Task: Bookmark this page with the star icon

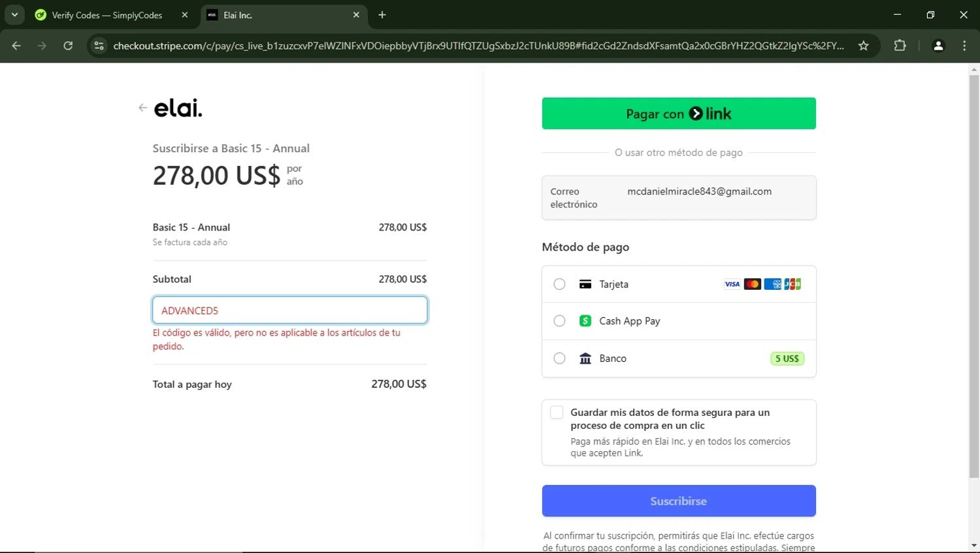Action: (864, 46)
